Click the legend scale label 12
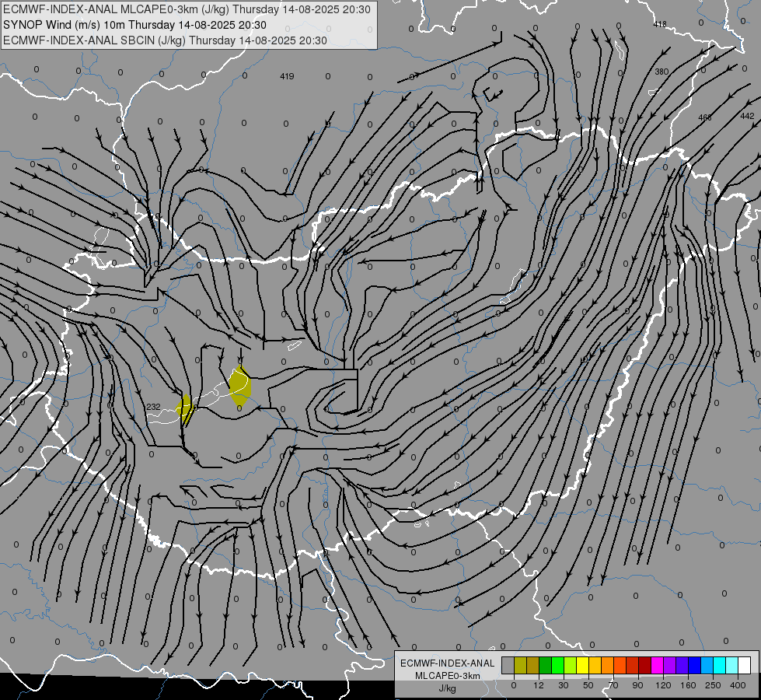This screenshot has height=700, width=761. point(539,685)
